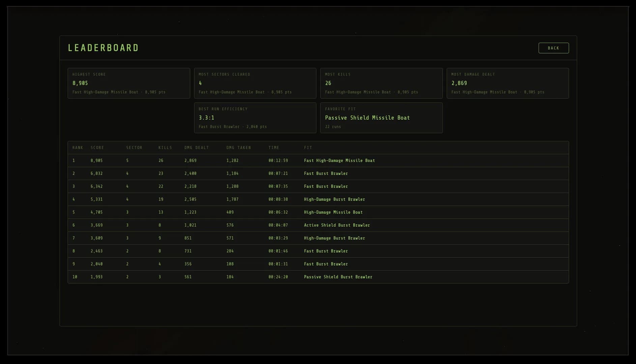The width and height of the screenshot is (636, 364).
Task: Click 'High-Damage Burst Brawler' in rank 7 row
Action: [x=335, y=238]
